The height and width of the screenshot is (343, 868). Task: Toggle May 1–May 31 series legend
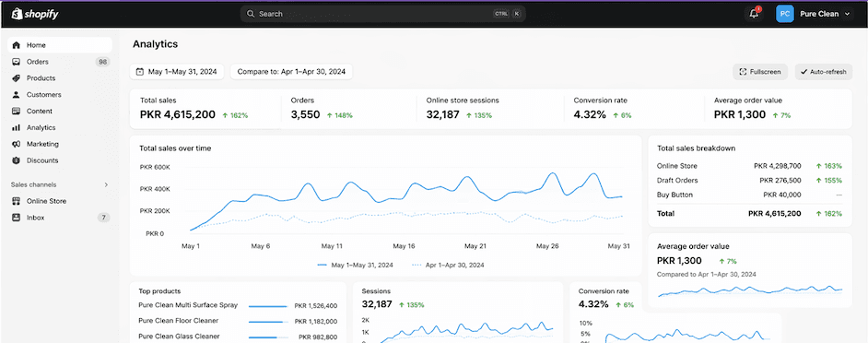pos(356,266)
